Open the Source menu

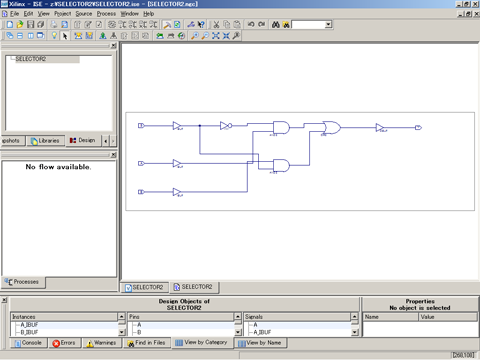point(84,14)
